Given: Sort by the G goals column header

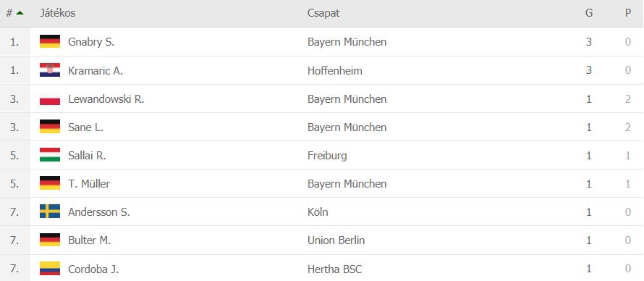Looking at the screenshot, I should (x=589, y=13).
